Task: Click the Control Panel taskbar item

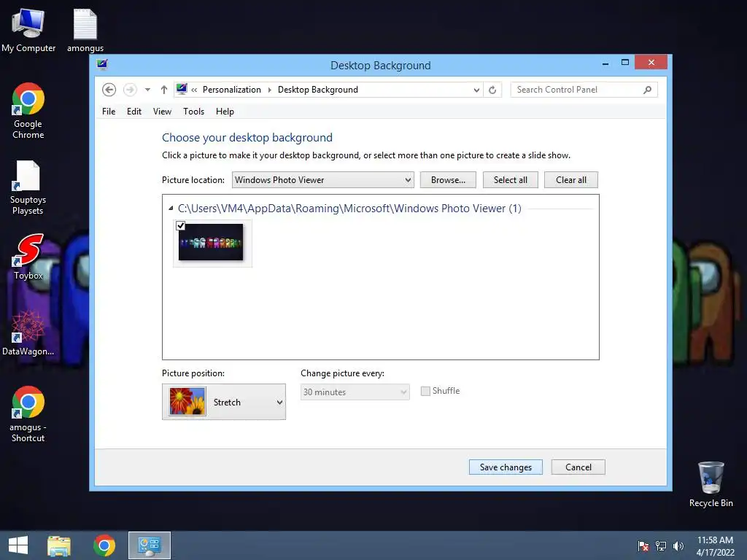Action: 149,545
